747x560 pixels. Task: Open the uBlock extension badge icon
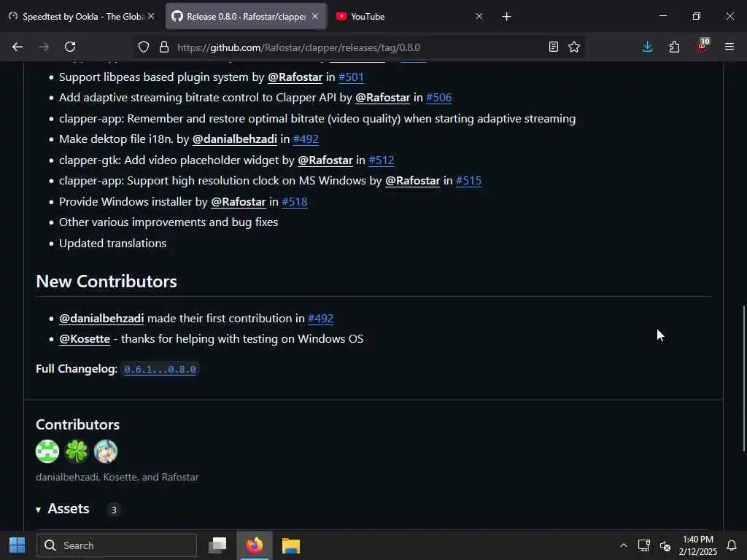pos(703,46)
